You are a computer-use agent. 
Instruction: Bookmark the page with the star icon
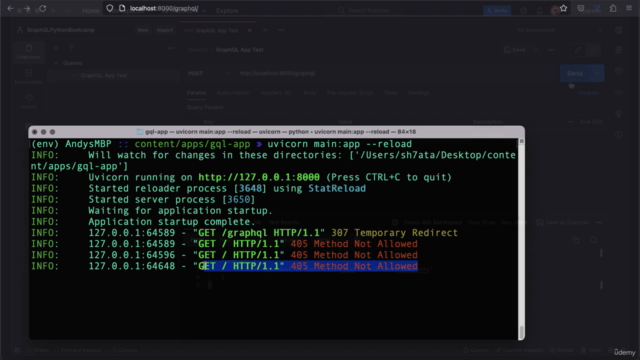point(564,8)
